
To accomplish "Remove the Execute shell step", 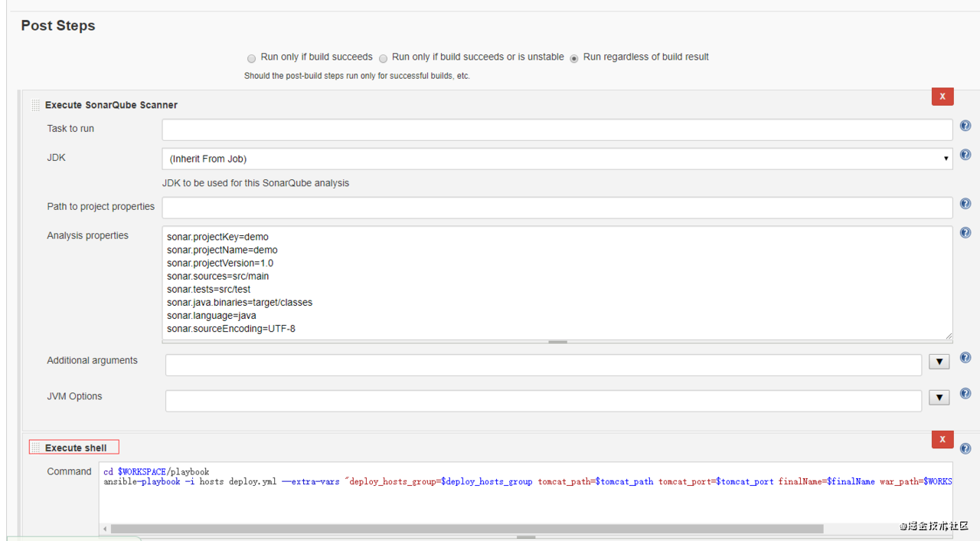I will (942, 440).
